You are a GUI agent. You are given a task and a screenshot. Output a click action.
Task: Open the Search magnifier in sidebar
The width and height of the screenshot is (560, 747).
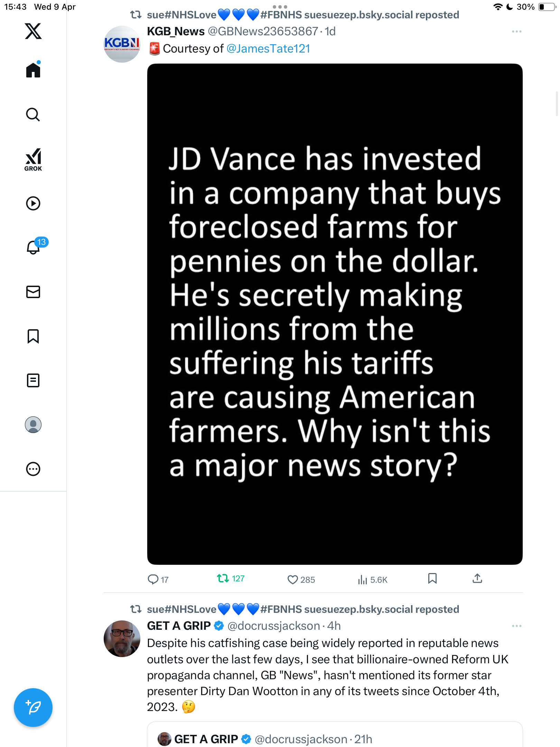(x=33, y=114)
